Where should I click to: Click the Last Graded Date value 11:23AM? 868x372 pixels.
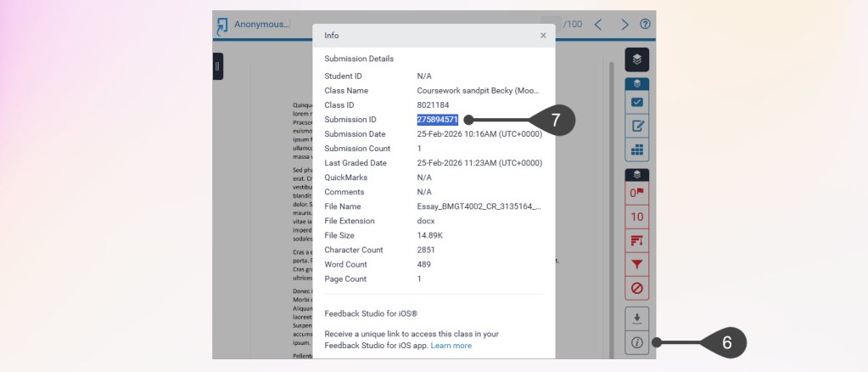tap(479, 163)
